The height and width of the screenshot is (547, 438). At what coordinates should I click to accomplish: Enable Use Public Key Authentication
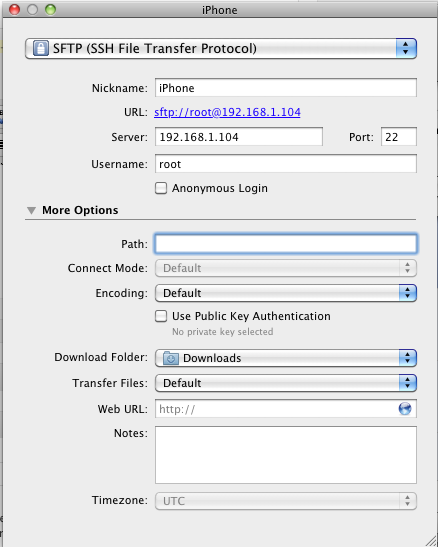[x=161, y=316]
